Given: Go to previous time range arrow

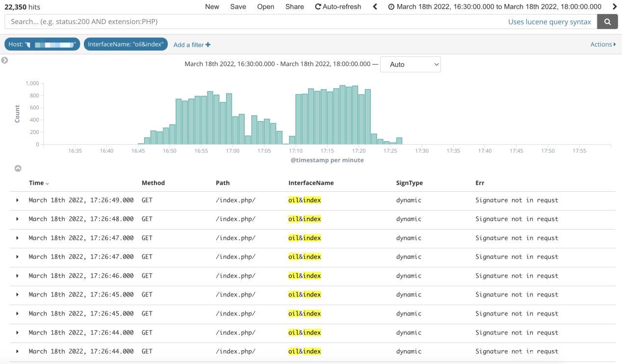Looking at the screenshot, I should pyautogui.click(x=375, y=7).
